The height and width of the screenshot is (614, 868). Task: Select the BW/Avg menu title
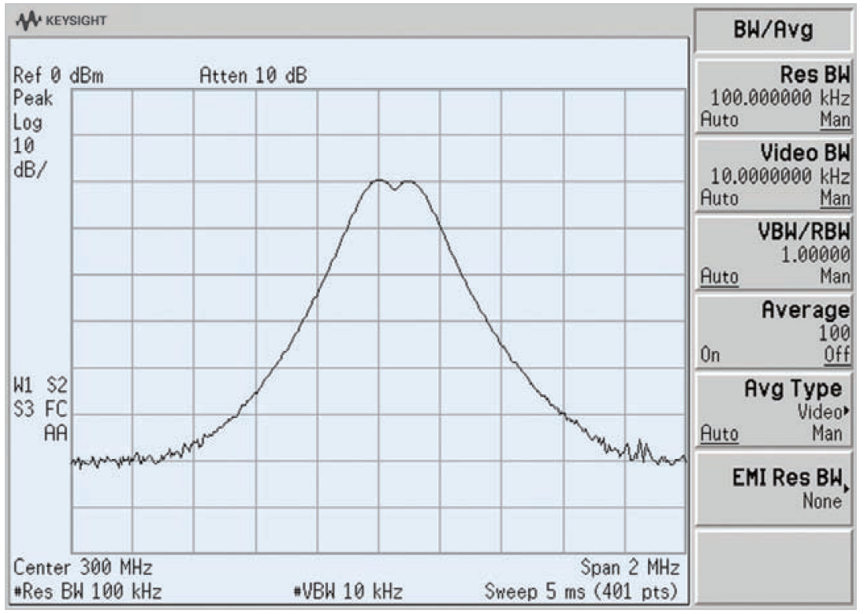(774, 30)
